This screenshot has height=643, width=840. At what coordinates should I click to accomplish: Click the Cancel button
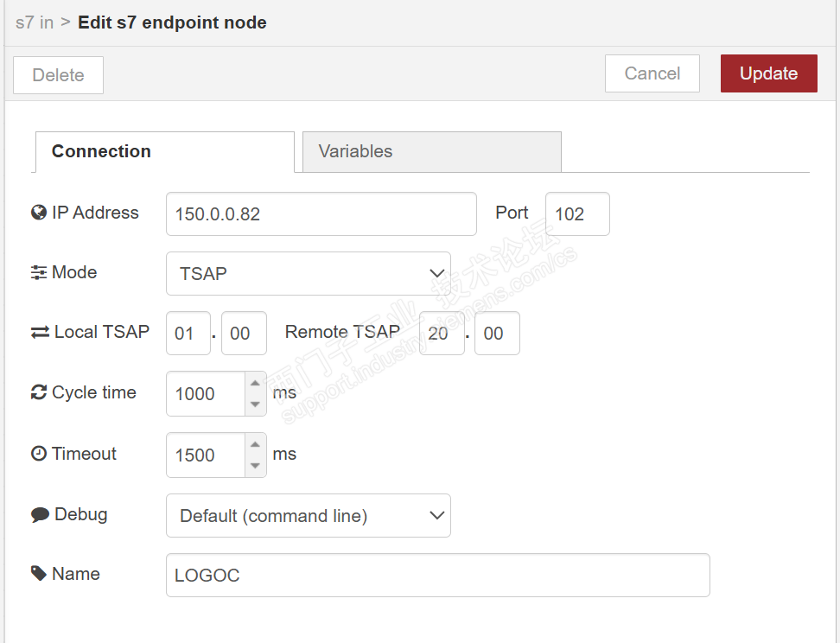tap(652, 74)
